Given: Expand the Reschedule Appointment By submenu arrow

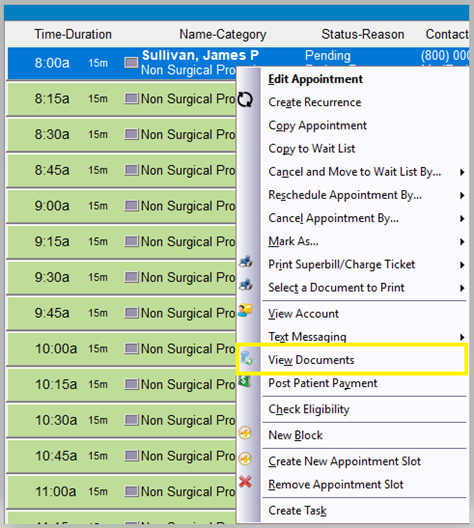Looking at the screenshot, I should pyautogui.click(x=462, y=196).
